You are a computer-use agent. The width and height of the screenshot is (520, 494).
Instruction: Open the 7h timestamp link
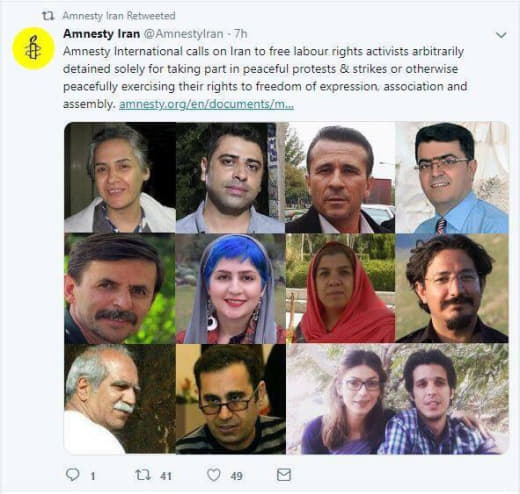tap(240, 34)
